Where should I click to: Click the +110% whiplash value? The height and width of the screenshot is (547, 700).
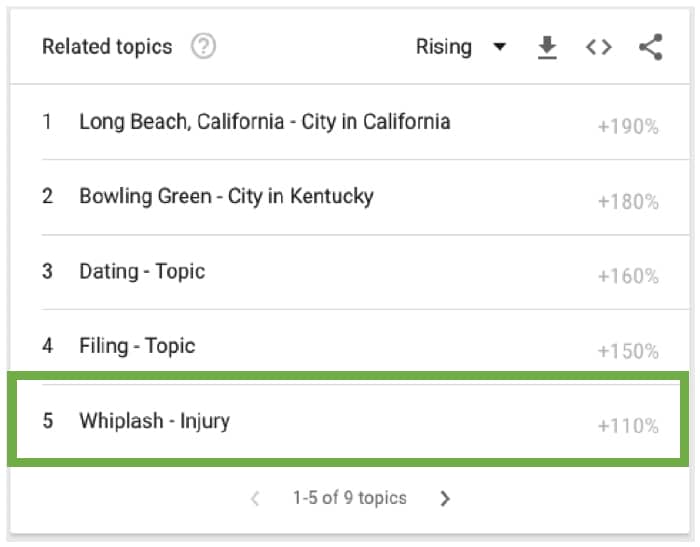[x=628, y=426]
